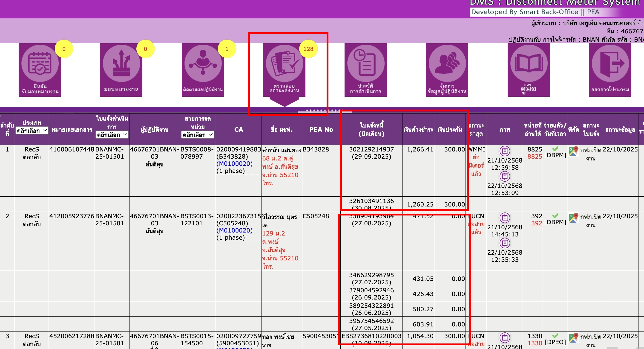The image size is (644, 349).
Task: Click the 128 notification badge
Action: click(308, 49)
